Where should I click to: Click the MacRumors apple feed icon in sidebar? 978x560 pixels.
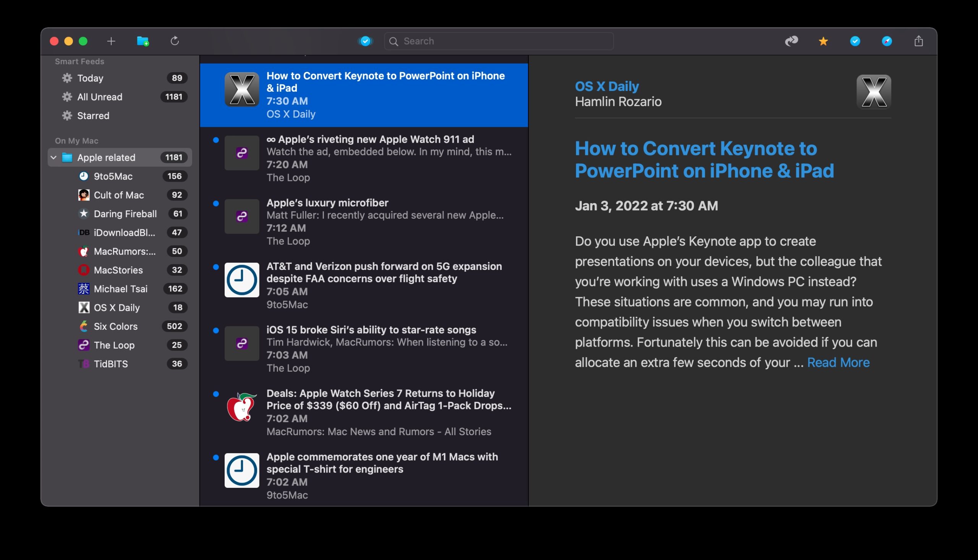click(84, 251)
